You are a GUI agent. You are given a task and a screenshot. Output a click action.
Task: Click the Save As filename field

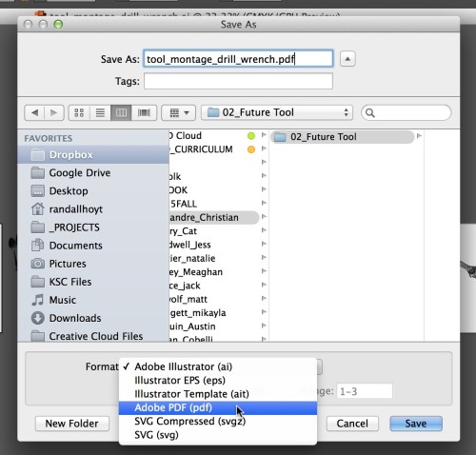coord(238,59)
